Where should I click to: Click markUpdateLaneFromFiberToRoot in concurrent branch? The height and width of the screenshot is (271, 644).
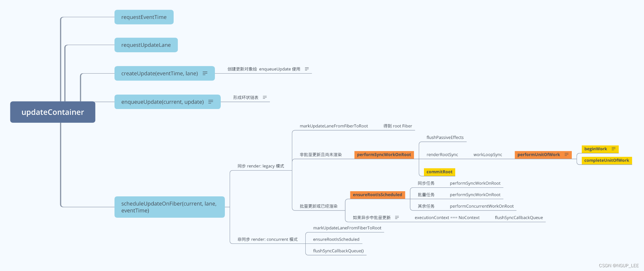[347, 228]
